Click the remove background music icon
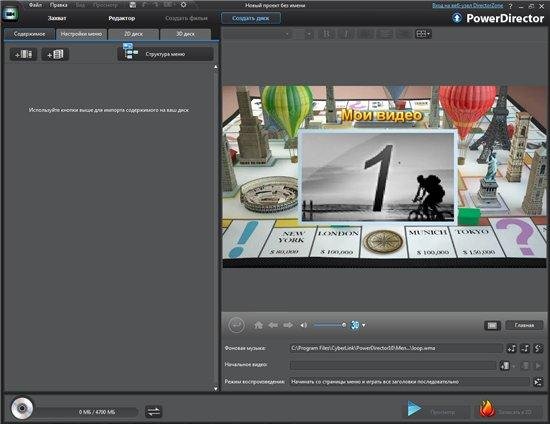The width and height of the screenshot is (550, 424). coord(525,348)
